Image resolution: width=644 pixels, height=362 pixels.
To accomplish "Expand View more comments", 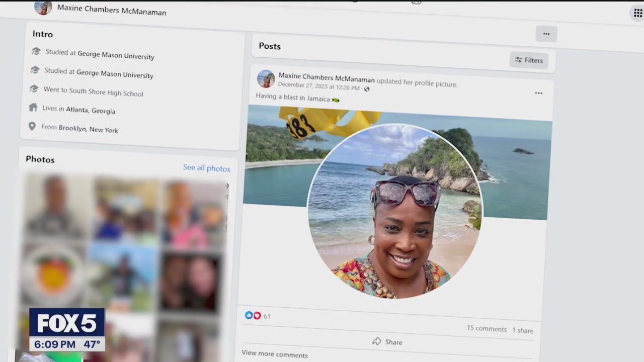I will tap(275, 354).
